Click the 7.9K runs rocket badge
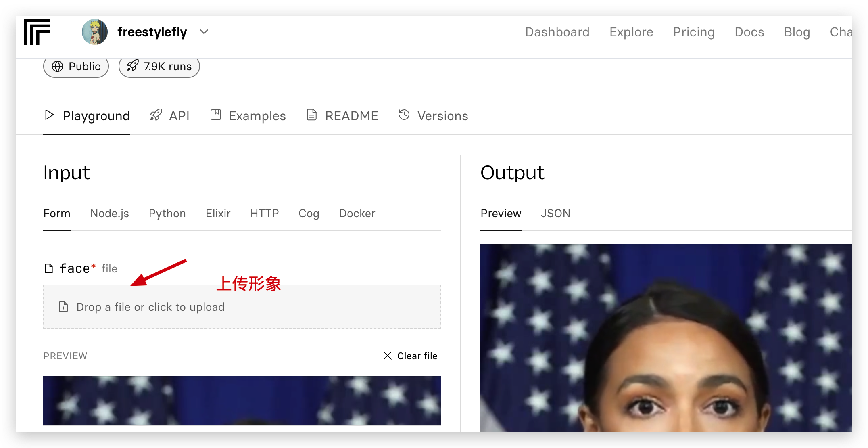The image size is (868, 448). coord(159,67)
